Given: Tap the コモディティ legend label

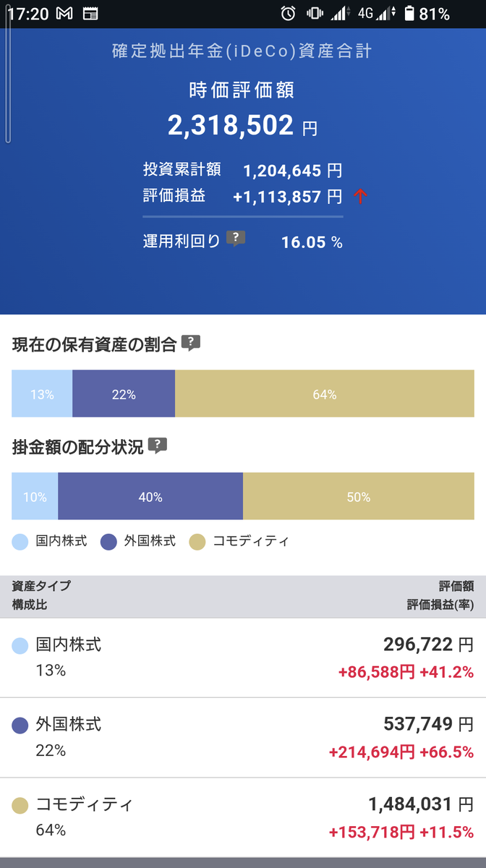Looking at the screenshot, I should point(250,541).
